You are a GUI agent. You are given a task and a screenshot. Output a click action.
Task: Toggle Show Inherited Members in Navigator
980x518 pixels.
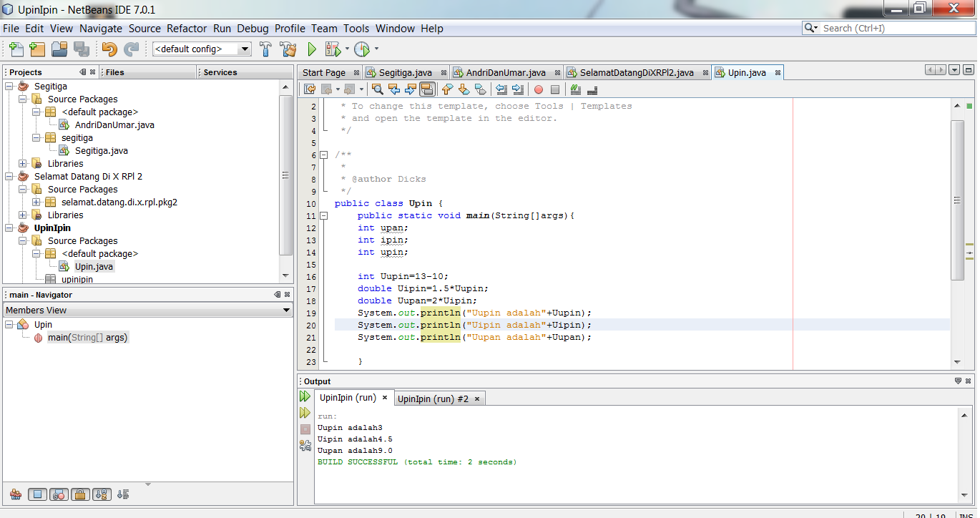[16, 494]
